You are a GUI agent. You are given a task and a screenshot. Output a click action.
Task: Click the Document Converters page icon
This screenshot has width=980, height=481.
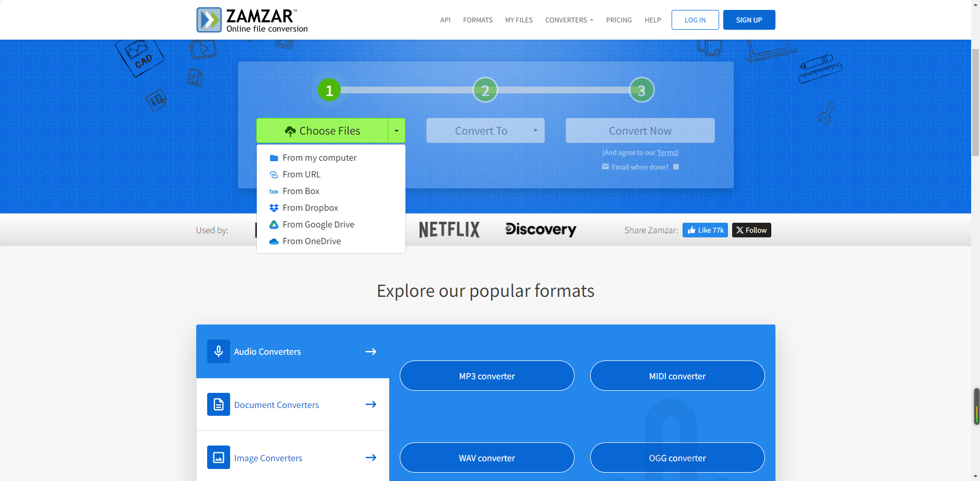point(219,404)
